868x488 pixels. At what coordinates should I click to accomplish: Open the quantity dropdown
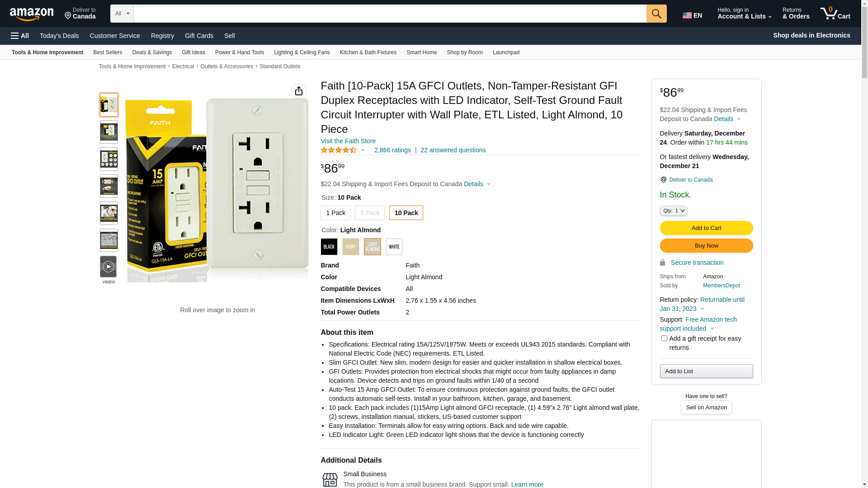coord(674,211)
